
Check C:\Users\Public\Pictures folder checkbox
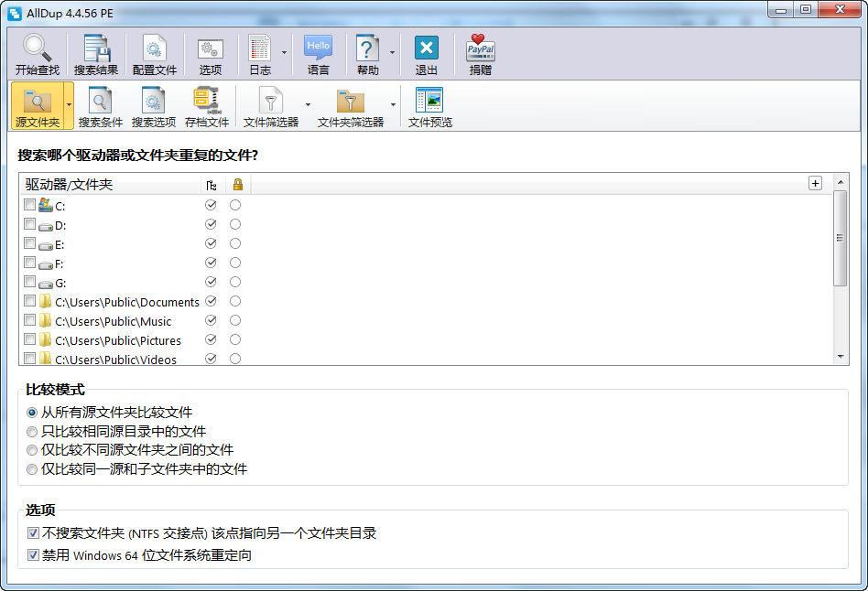click(30, 339)
